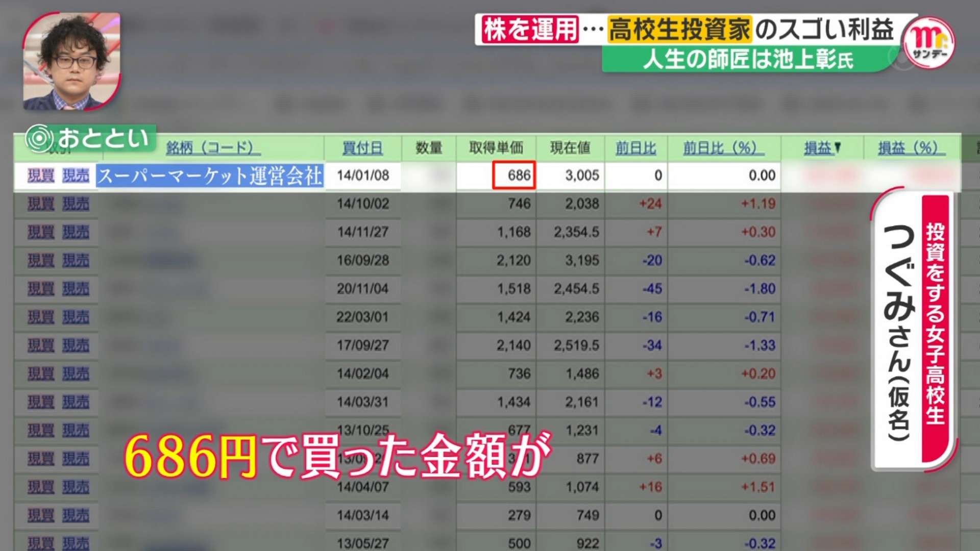Click 現売 link in 14/01/08 row
980x551 pixels.
point(76,176)
